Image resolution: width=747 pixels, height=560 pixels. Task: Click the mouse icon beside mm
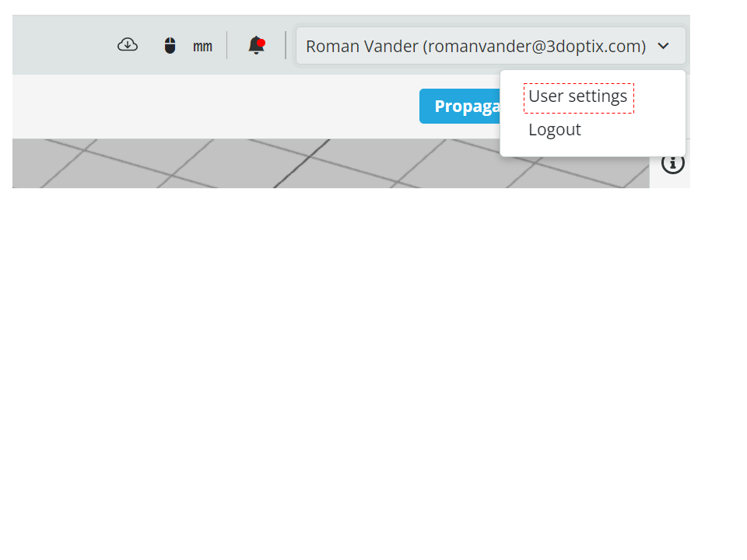(170, 46)
